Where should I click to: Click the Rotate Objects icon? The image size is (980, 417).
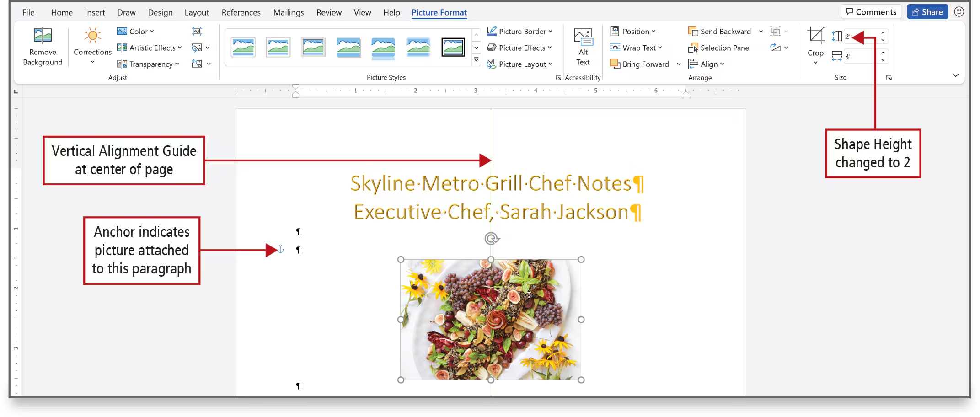pos(776,48)
